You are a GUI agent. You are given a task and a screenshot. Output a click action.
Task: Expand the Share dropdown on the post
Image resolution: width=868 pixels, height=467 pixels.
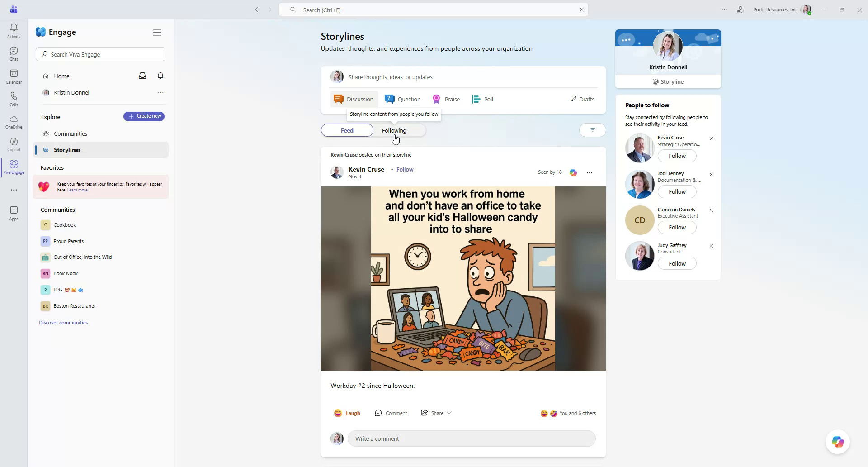click(x=449, y=413)
